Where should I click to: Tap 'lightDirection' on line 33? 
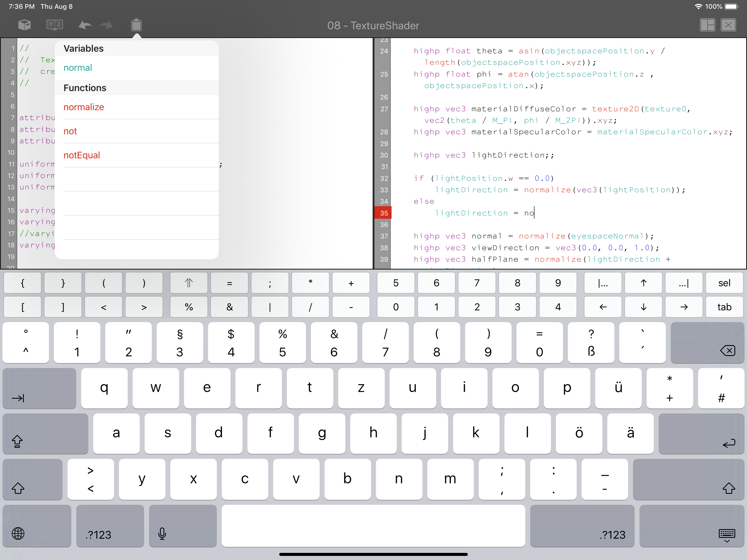471,190
